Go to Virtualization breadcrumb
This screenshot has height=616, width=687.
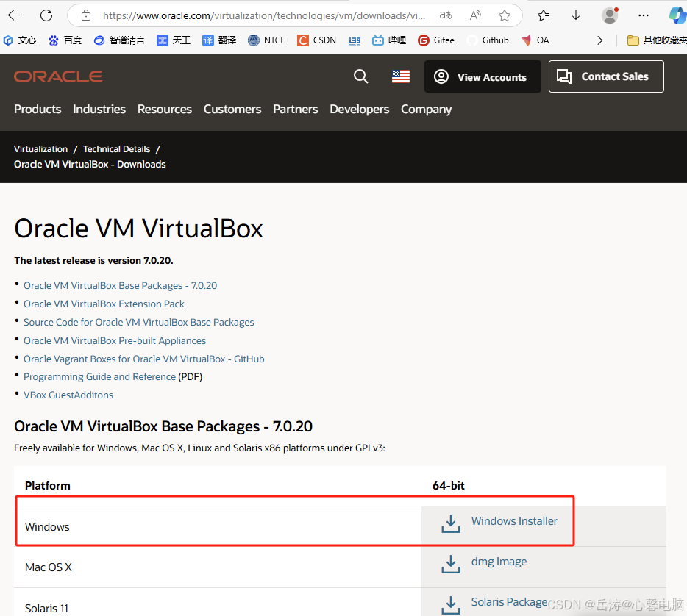point(40,149)
